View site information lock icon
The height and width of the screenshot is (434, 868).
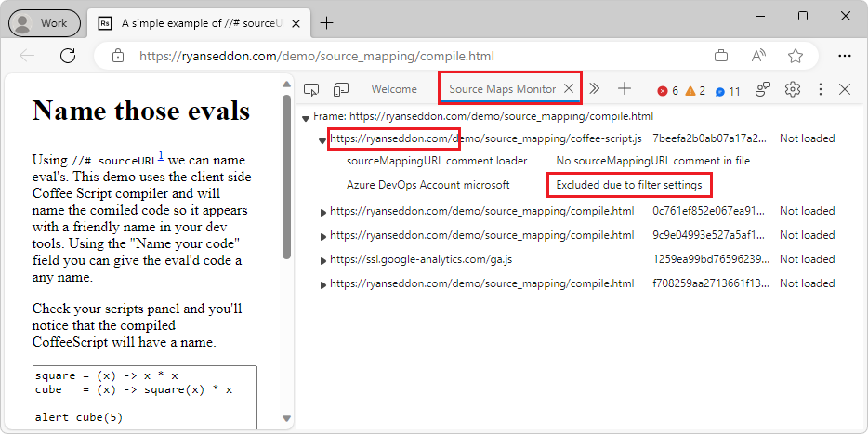pos(117,56)
